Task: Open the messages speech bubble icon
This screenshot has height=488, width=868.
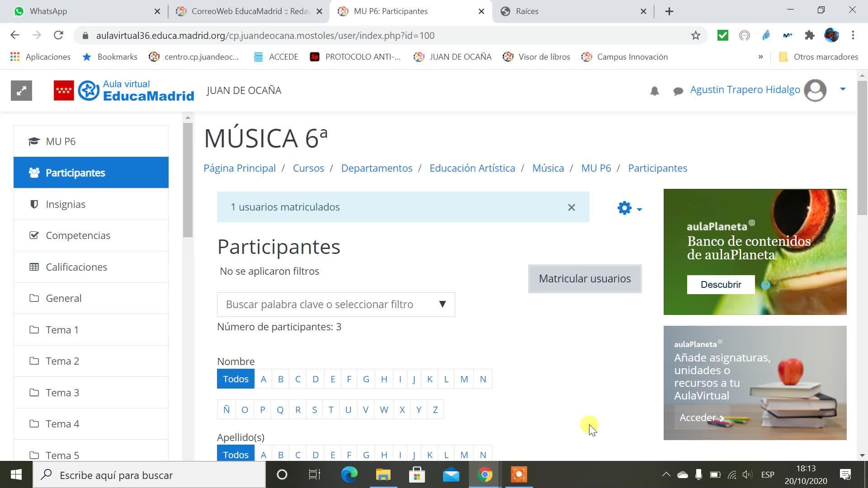Action: point(678,91)
